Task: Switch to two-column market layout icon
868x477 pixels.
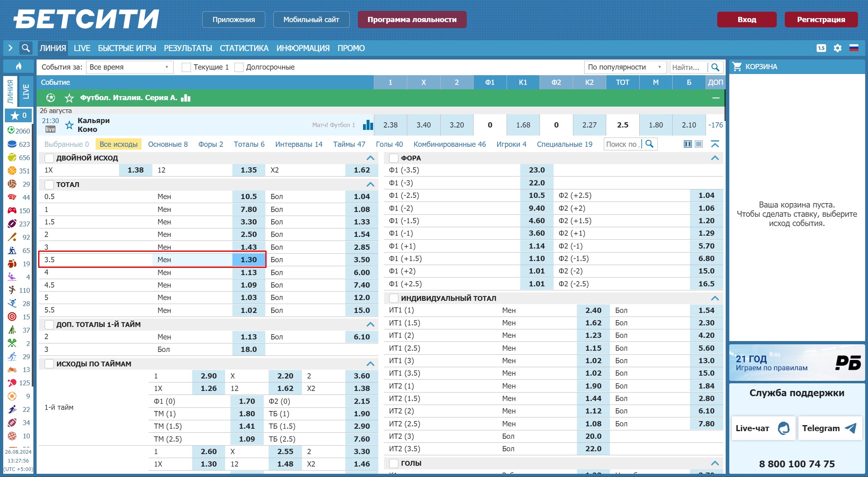Action: click(x=688, y=144)
